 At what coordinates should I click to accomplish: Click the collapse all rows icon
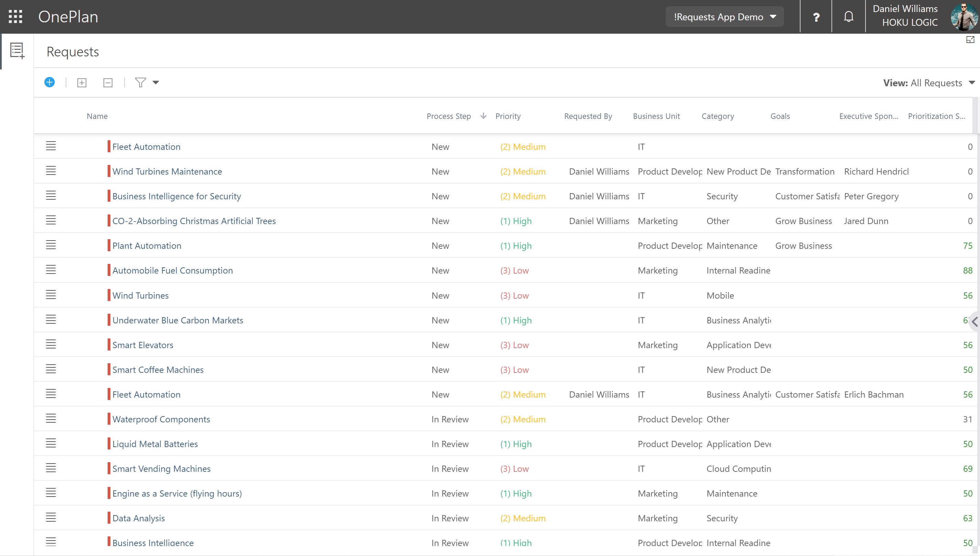108,83
